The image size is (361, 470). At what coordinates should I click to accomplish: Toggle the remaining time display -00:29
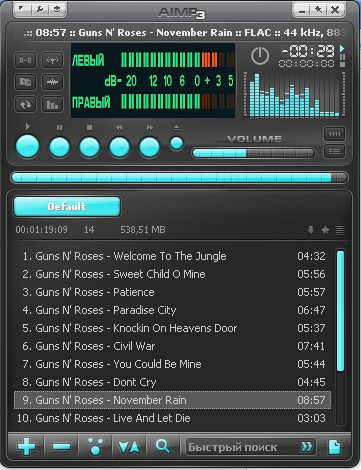coord(308,51)
